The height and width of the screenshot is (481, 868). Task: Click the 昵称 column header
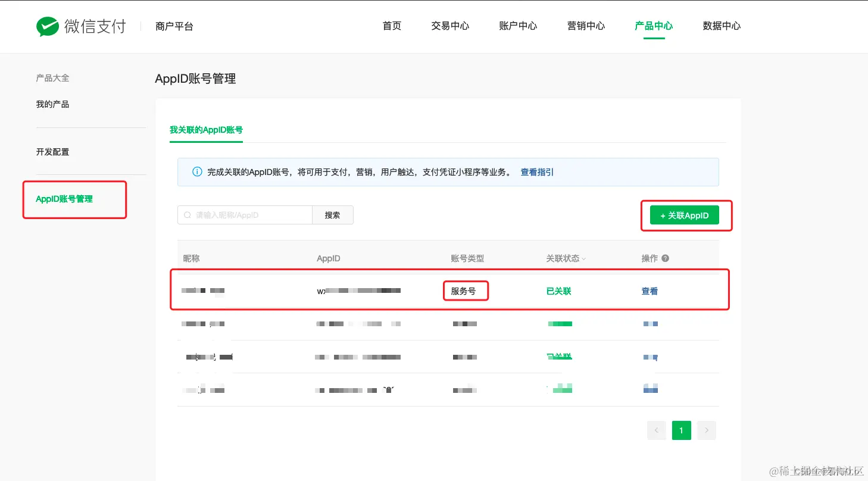tap(191, 258)
